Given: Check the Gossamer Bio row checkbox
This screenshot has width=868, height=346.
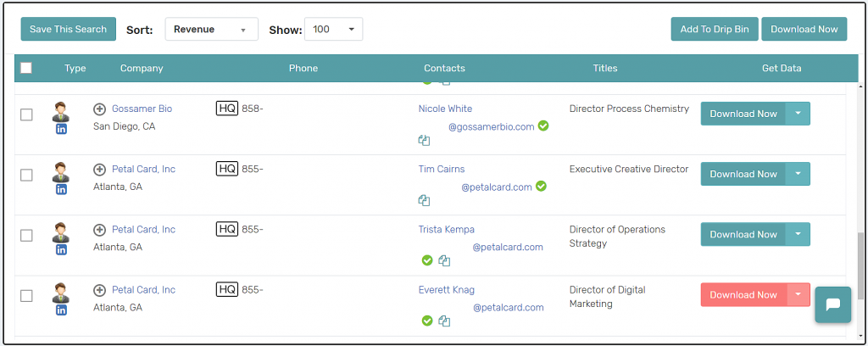Looking at the screenshot, I should (x=26, y=114).
